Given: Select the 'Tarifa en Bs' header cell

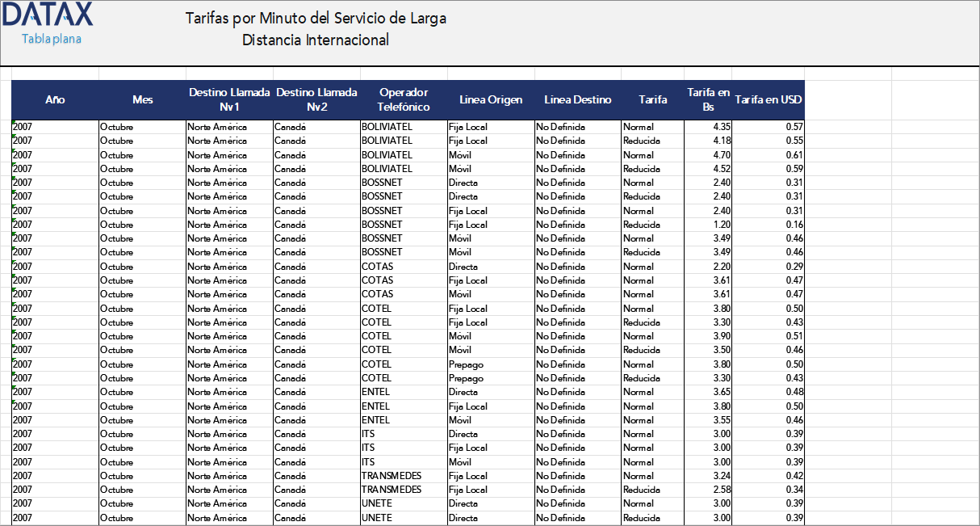Looking at the screenshot, I should (x=708, y=99).
